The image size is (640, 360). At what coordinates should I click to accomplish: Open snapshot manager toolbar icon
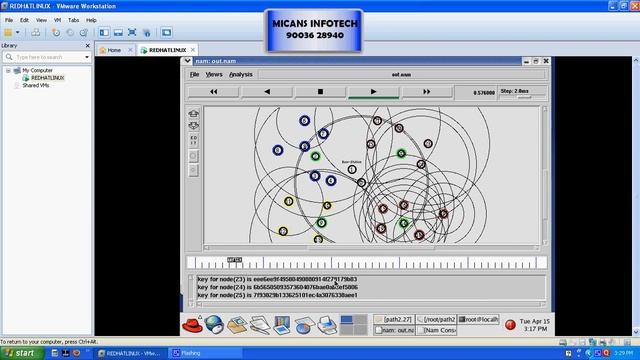pos(84,33)
